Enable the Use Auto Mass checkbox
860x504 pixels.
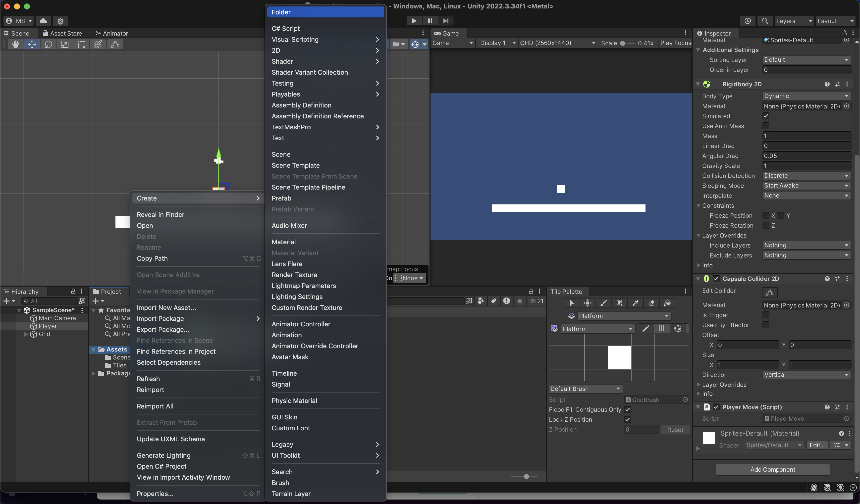766,126
